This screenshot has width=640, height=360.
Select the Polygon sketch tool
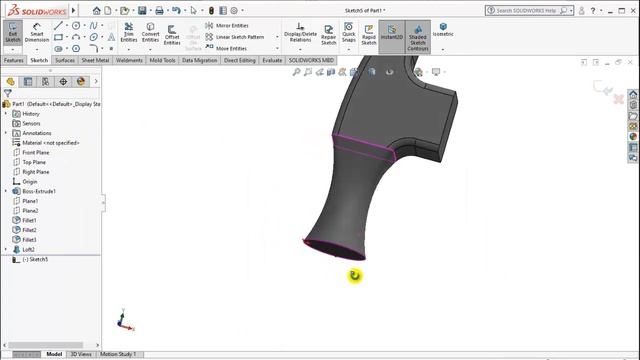coord(76,49)
